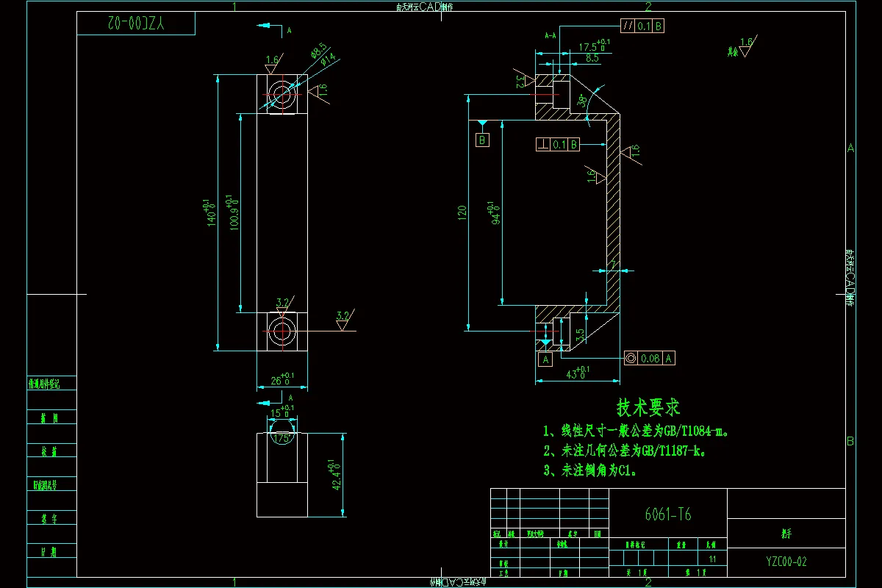Screen dimensions: 882x588
Task: Click the Ø8.5 hole diameter callout
Action: (x=319, y=50)
